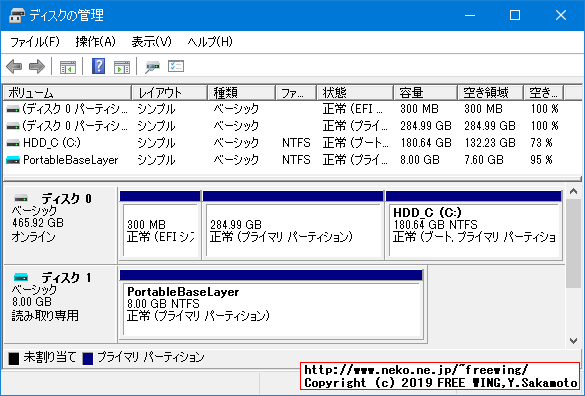Click 465.92 GB size under ディスク 0
The image size is (585, 396).
tap(38, 223)
